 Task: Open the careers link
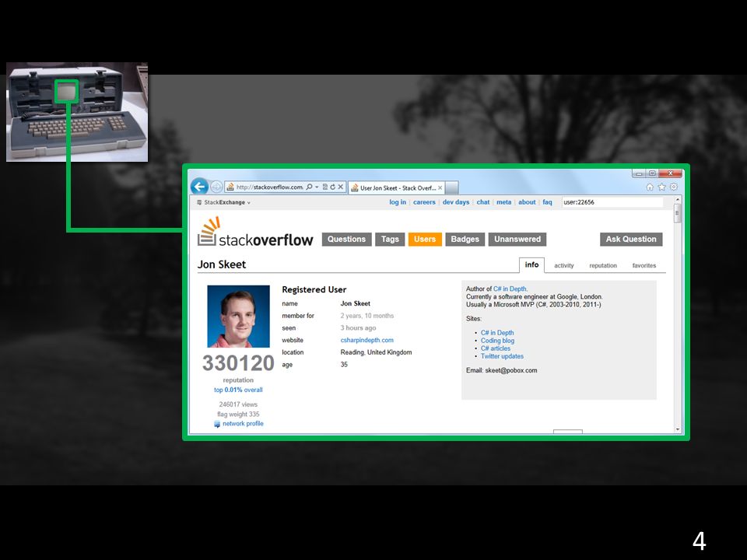pos(424,202)
